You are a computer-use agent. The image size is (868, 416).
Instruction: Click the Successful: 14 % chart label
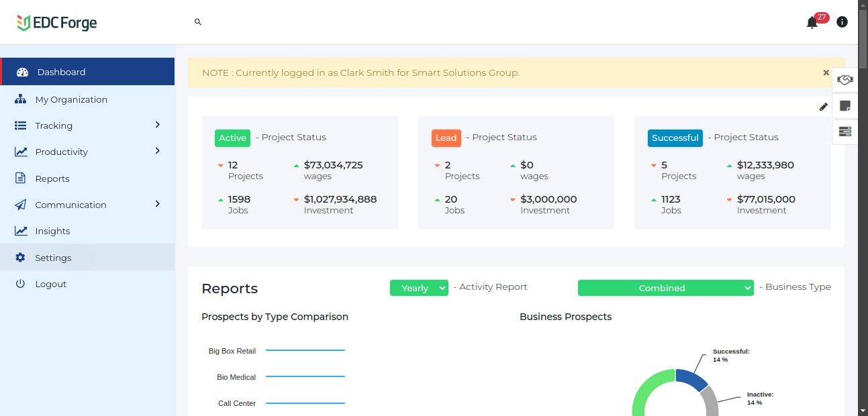pyautogui.click(x=731, y=356)
